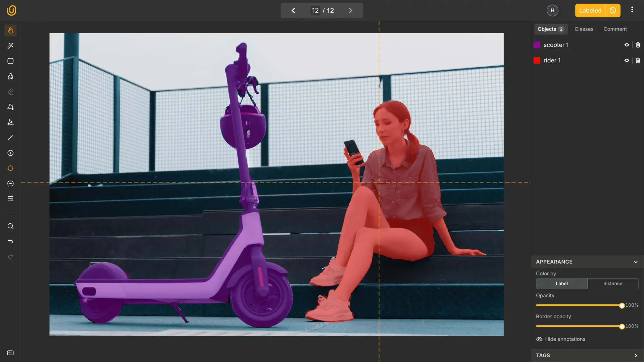Toggle visibility of rider 1
This screenshot has height=362, width=644.
[627, 60]
